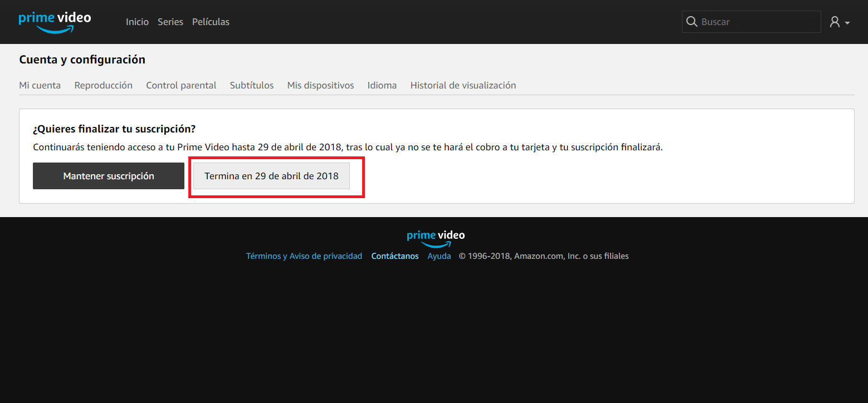Click the Mantener suscripción button
This screenshot has height=403, width=868.
(109, 176)
